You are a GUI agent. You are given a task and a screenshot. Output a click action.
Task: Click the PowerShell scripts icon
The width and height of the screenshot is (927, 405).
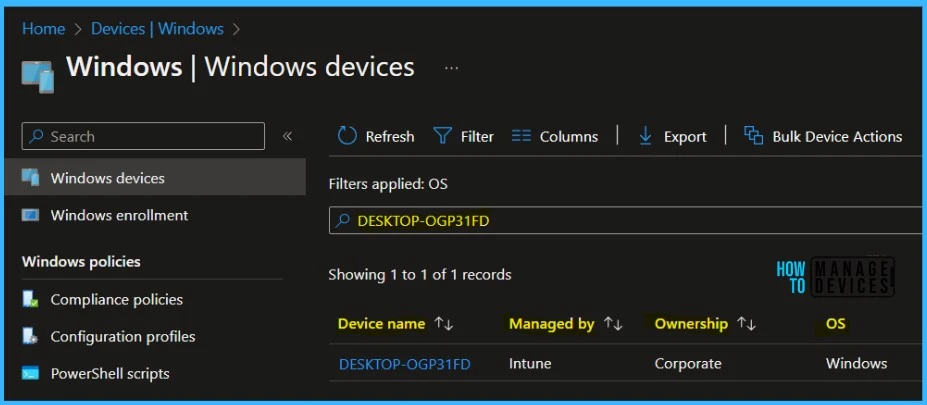[x=30, y=374]
